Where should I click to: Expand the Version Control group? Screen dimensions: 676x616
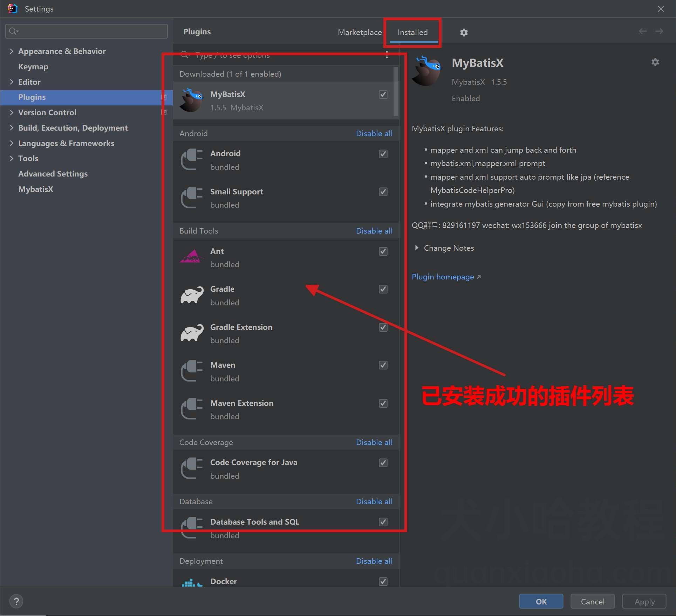(x=12, y=112)
